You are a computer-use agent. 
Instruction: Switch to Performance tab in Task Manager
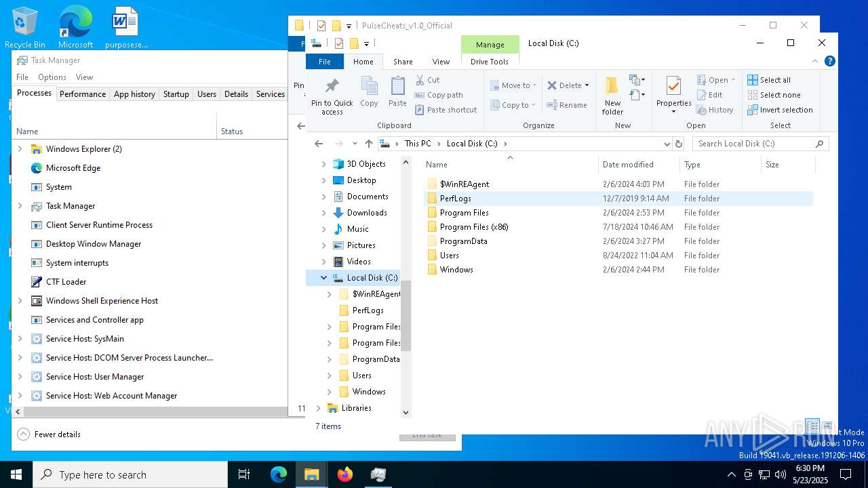83,94
